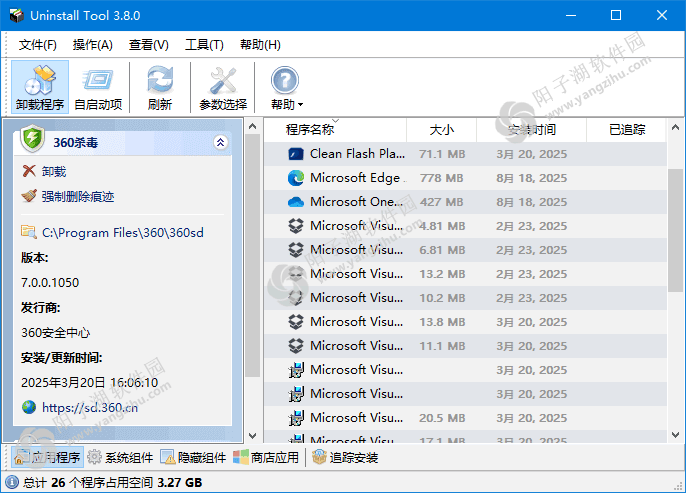Click the 71.1 MB size cell
This screenshot has height=493, width=686.
point(442,154)
